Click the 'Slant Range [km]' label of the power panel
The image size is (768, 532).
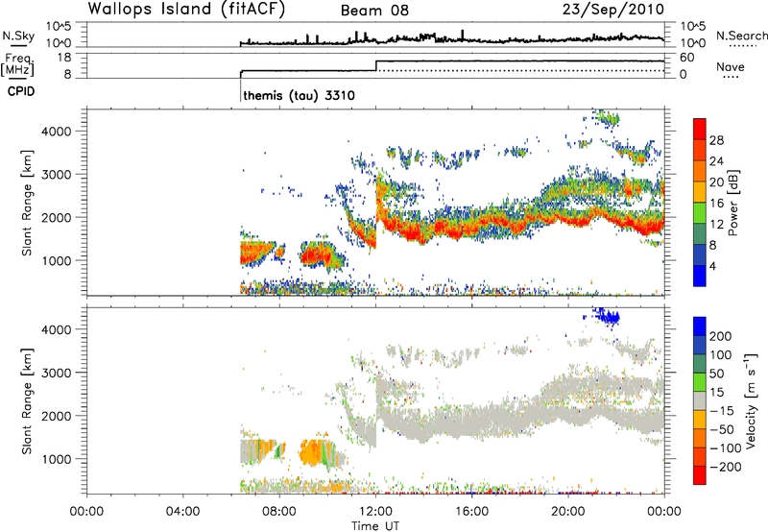27,203
